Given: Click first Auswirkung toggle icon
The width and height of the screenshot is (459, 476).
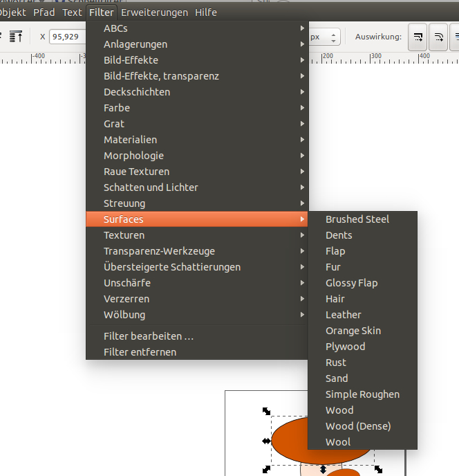Looking at the screenshot, I should (418, 37).
